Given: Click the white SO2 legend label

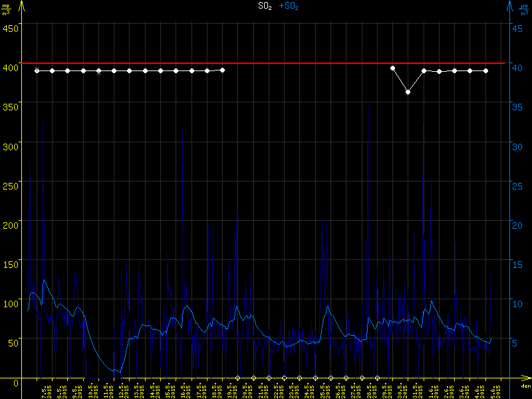Looking at the screenshot, I should pyautogui.click(x=265, y=6).
